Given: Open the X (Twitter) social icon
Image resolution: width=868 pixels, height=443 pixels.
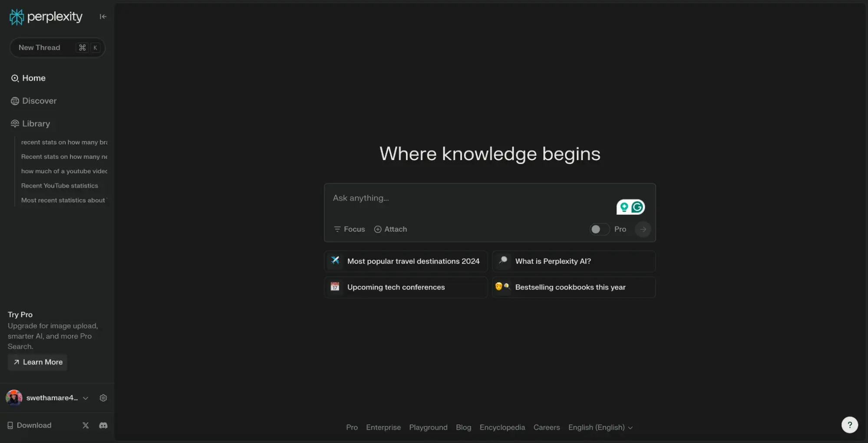Looking at the screenshot, I should point(86,425).
